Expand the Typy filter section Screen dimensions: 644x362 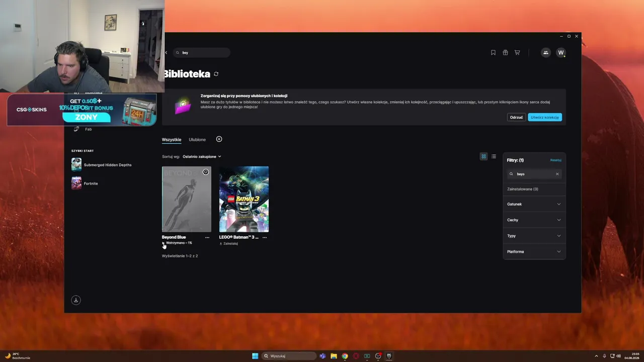534,236
